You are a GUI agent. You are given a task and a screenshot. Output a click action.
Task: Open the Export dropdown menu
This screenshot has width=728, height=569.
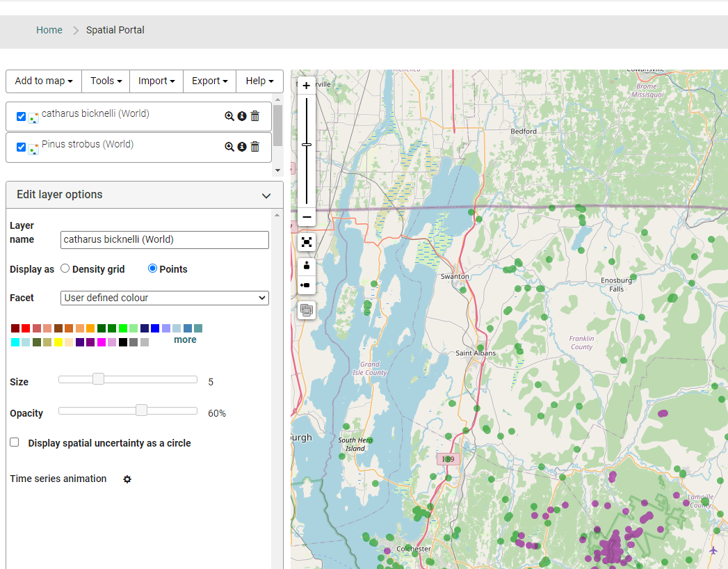(x=209, y=81)
